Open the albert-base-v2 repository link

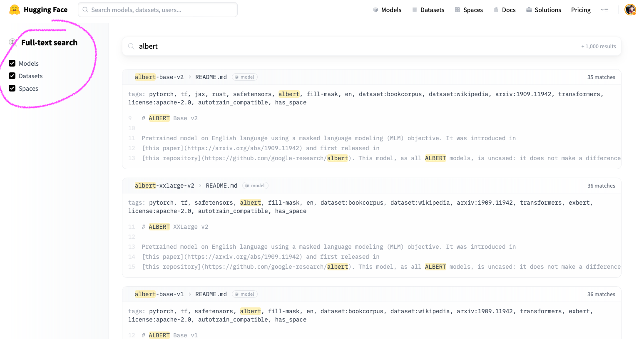pos(159,77)
